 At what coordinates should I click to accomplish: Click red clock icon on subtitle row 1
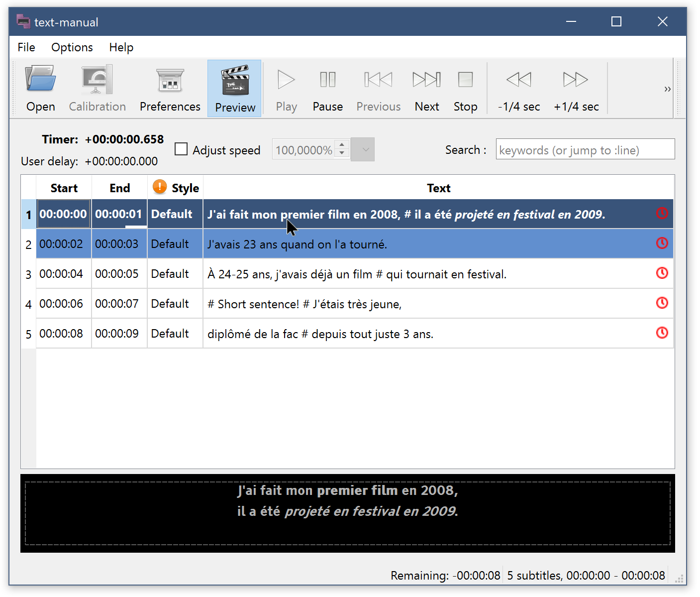coord(662,213)
